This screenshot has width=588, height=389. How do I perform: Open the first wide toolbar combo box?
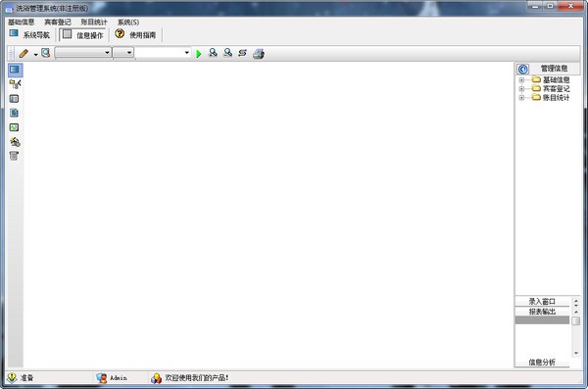coord(83,53)
